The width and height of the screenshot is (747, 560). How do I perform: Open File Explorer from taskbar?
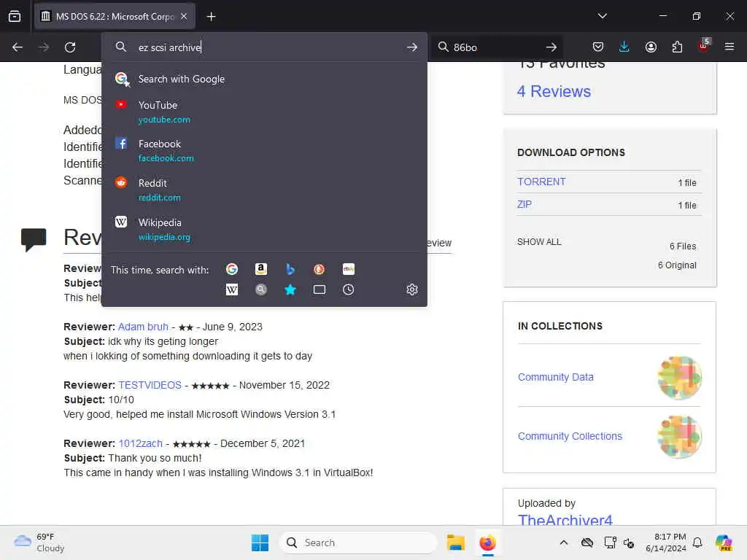tap(455, 542)
